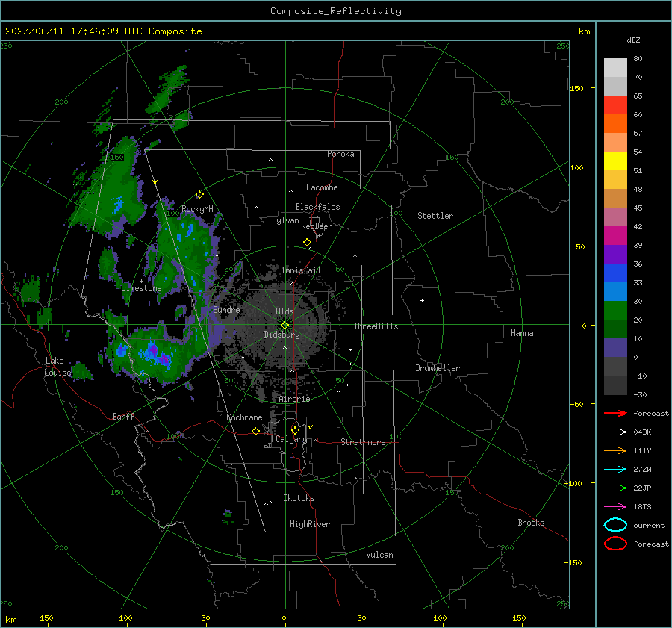672x628 pixels.
Task: Click the RockyMH label
Action: point(197,210)
